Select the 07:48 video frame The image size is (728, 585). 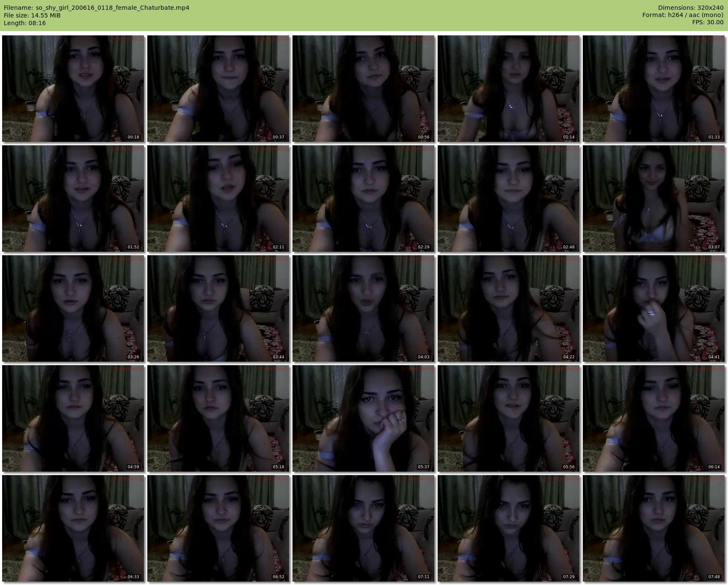coord(654,528)
